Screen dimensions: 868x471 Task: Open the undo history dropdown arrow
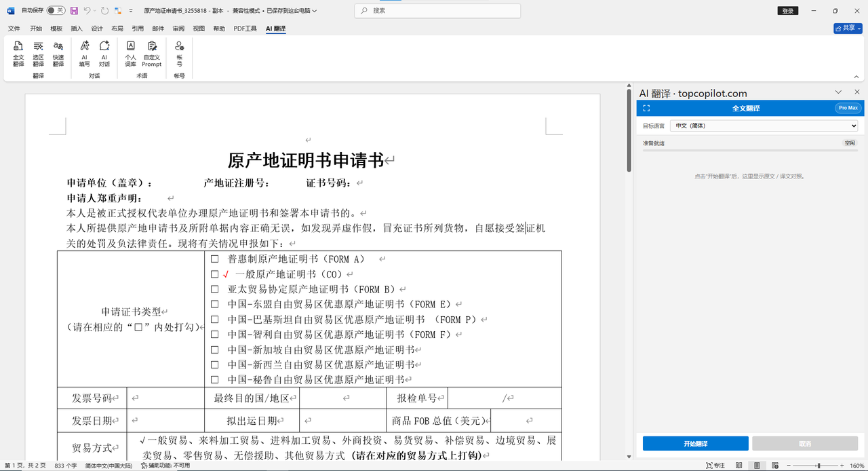tap(95, 11)
